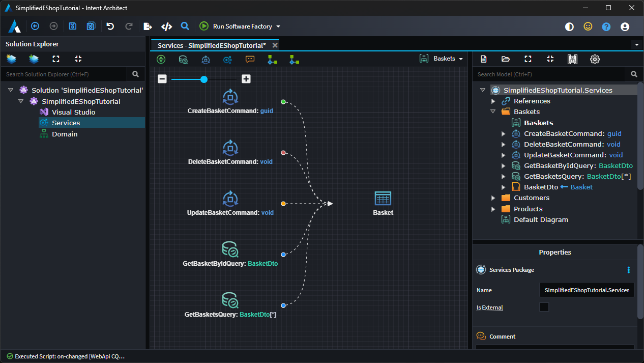Collapse all in Solution Explorer
The height and width of the screenshot is (363, 644).
pos(78,59)
